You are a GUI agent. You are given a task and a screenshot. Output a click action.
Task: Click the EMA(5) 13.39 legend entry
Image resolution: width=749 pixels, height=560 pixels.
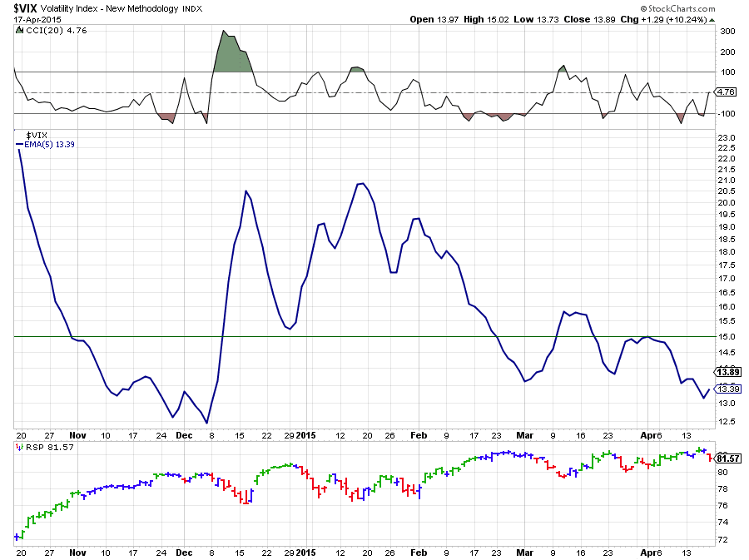(x=46, y=144)
